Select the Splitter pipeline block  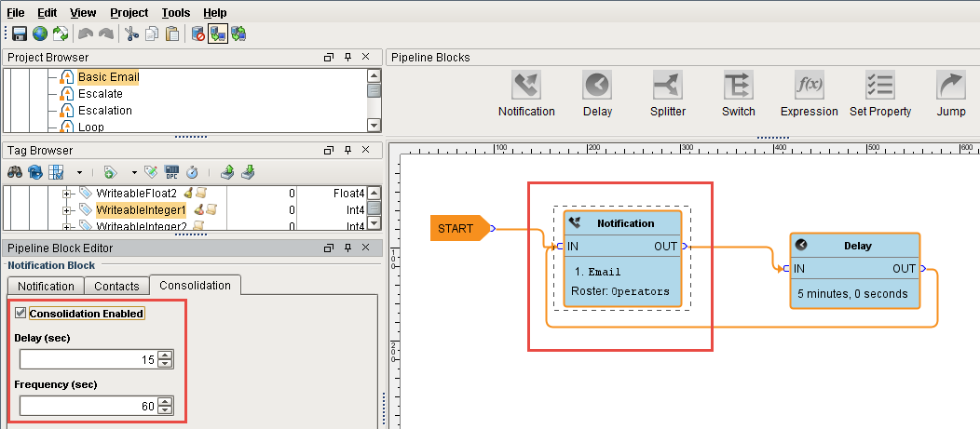pyautogui.click(x=668, y=87)
